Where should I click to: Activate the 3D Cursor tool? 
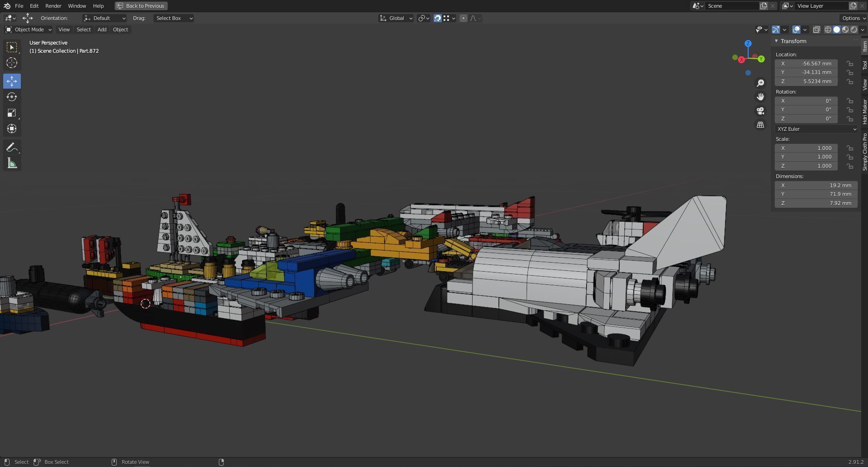pos(12,63)
